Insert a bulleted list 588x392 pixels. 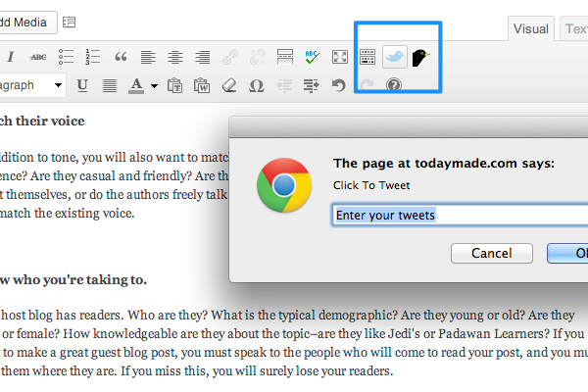coord(67,57)
